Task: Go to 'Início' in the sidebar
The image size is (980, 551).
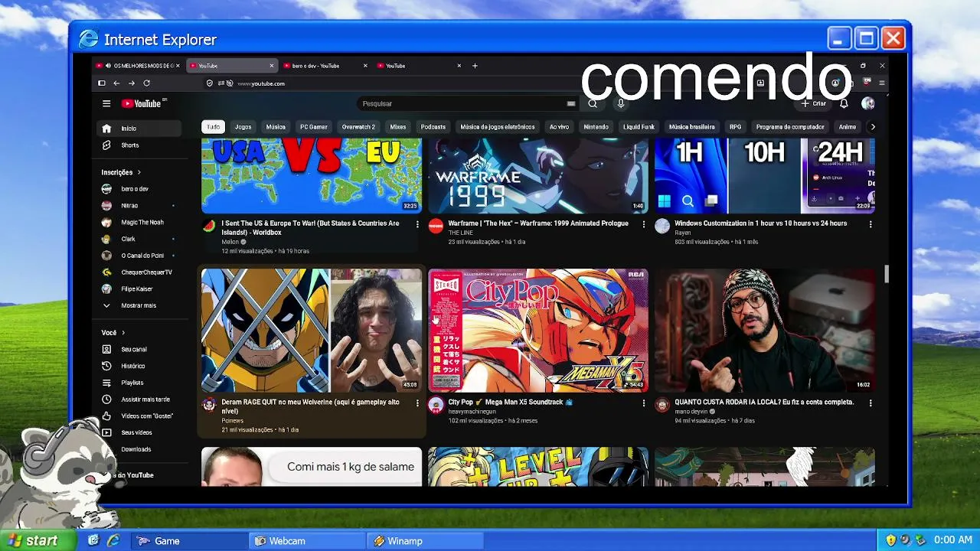Action: (x=139, y=129)
